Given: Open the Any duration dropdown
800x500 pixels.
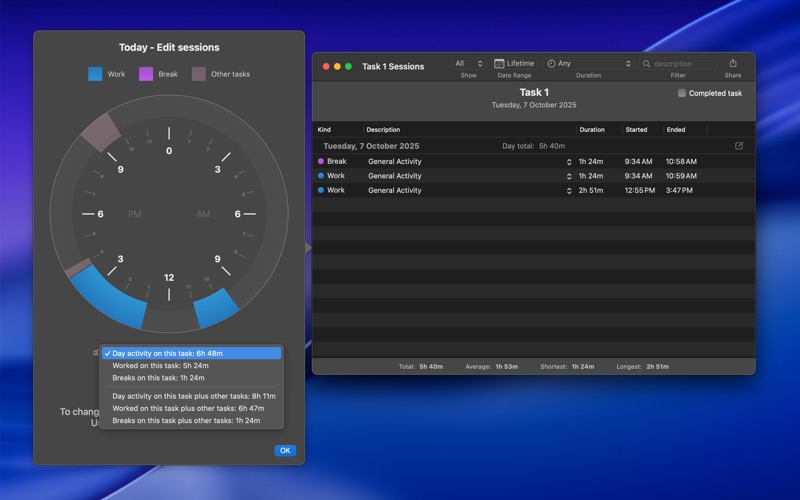Looking at the screenshot, I should (x=589, y=63).
